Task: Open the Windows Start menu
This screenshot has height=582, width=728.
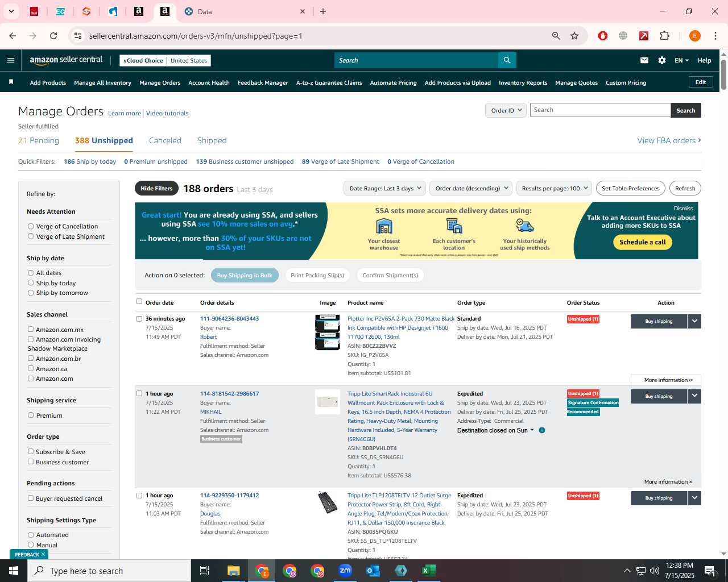Action: [x=14, y=571]
